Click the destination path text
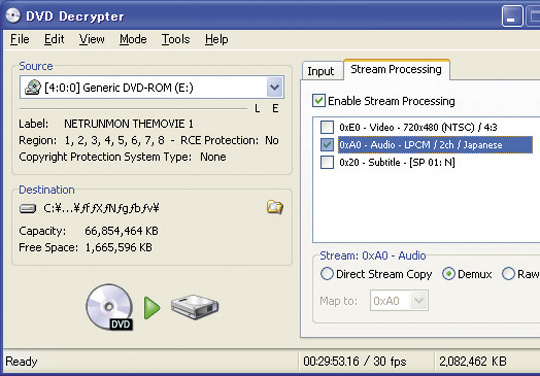This screenshot has width=540, height=376. point(102,208)
